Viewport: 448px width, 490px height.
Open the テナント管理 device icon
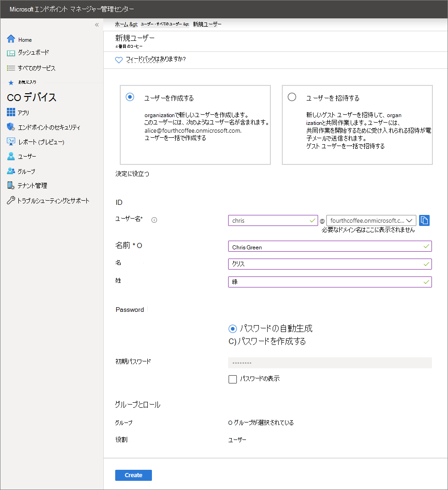tap(11, 186)
